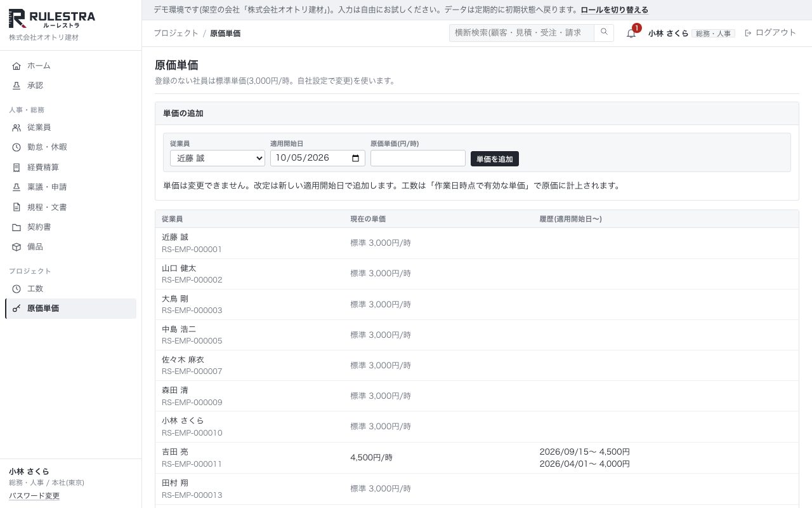This screenshot has height=508, width=812.
Task: Click ロールを切り替える link
Action: click(615, 10)
